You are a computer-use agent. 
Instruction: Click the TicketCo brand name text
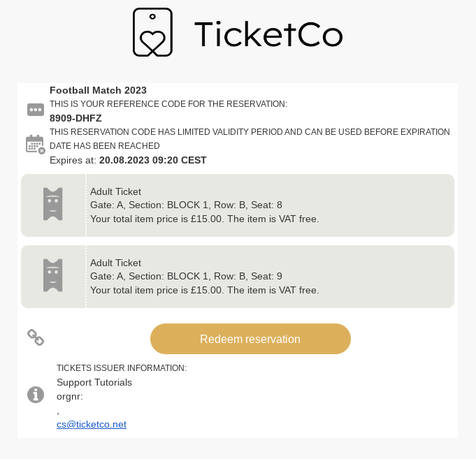click(268, 33)
